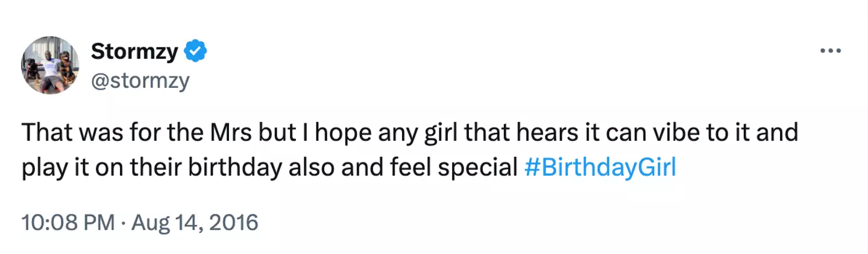Click the Aug 14, 2016 date
Viewport: 868px width, 254px height.
tap(193, 223)
